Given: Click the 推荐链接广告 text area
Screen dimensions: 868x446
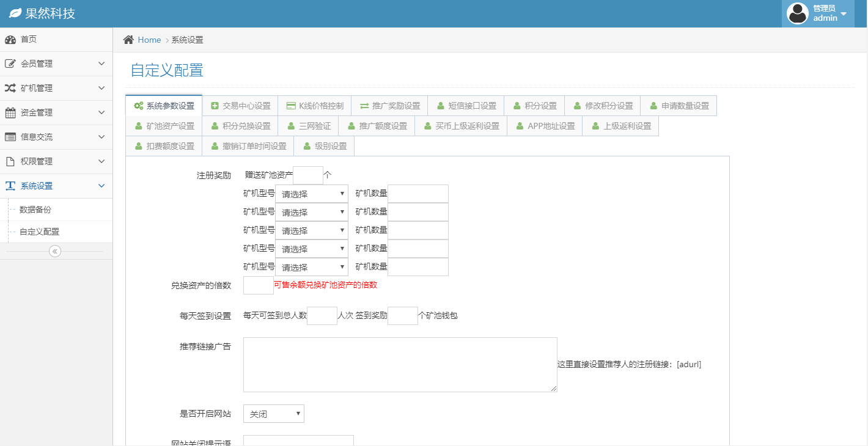Looking at the screenshot, I should coord(400,365).
